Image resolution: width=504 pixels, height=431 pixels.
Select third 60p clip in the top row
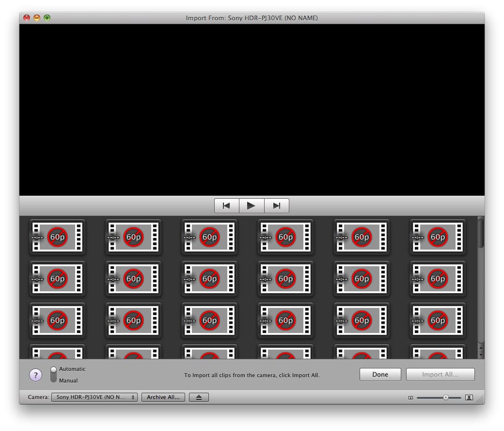[x=209, y=237]
